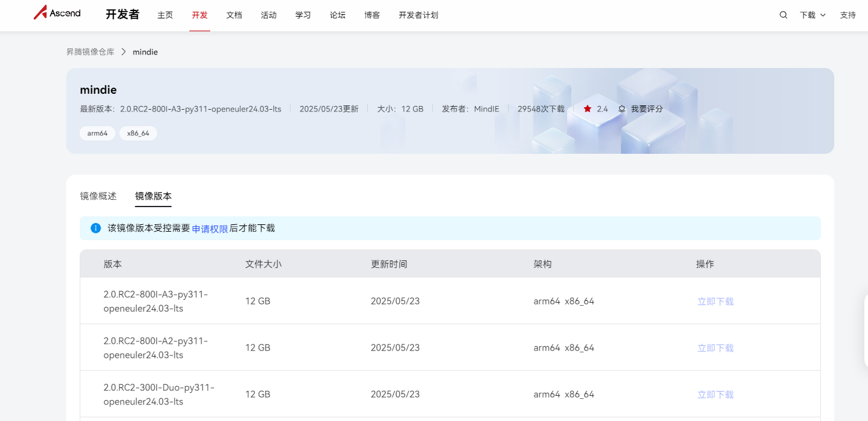Select version 2.0.RC2-800I-A2-py311-openeuler24.03-lts in table

(156, 348)
